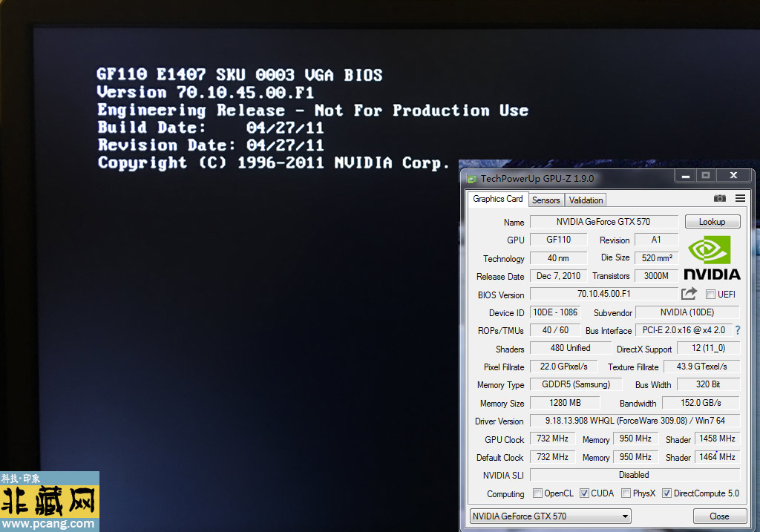Click the BIOS export share icon

689,293
